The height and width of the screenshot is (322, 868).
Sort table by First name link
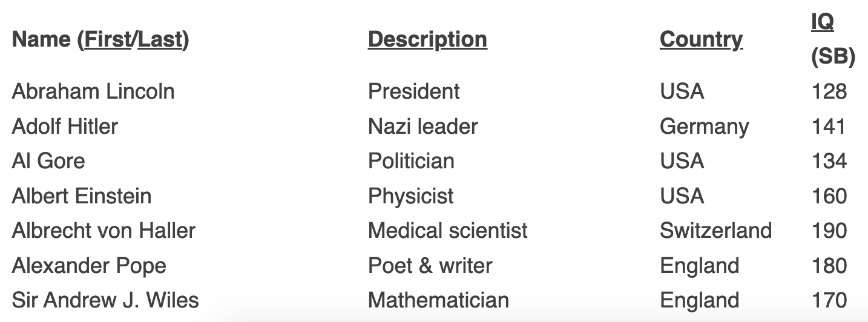click(x=108, y=39)
